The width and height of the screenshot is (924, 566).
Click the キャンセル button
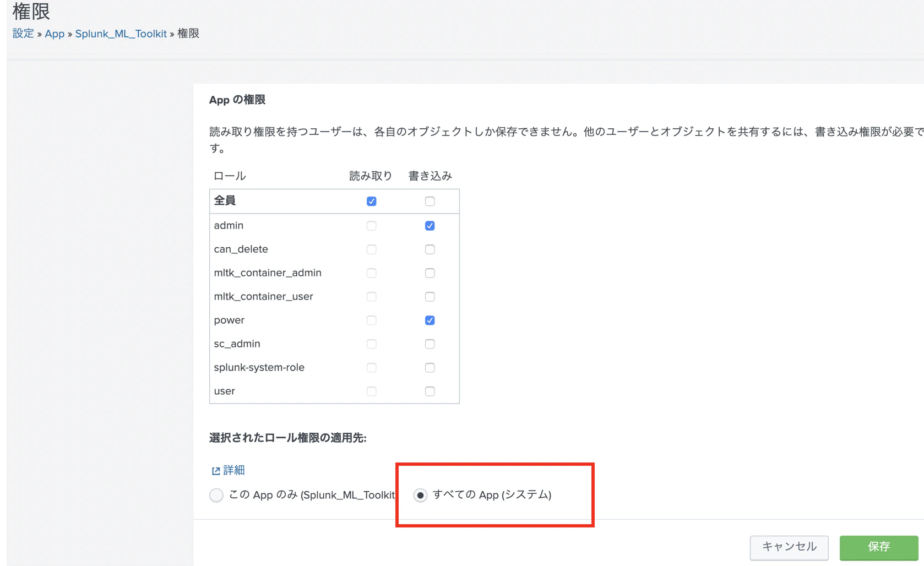tap(789, 547)
